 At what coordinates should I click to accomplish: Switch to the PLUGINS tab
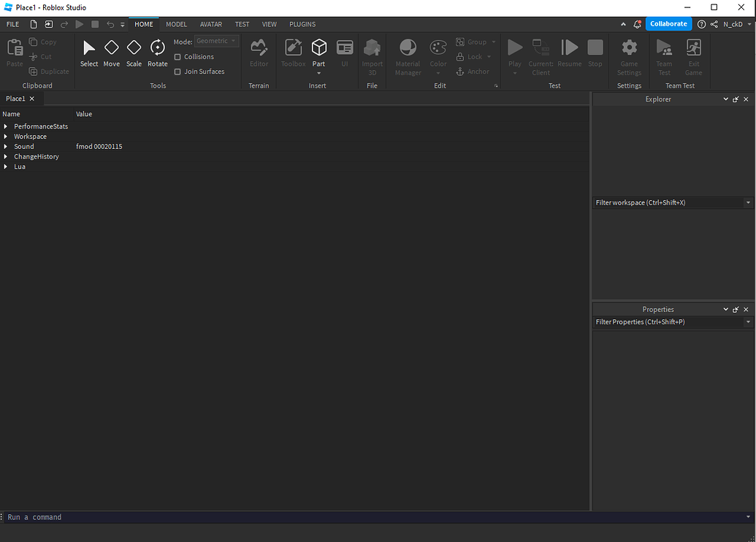tap(302, 24)
